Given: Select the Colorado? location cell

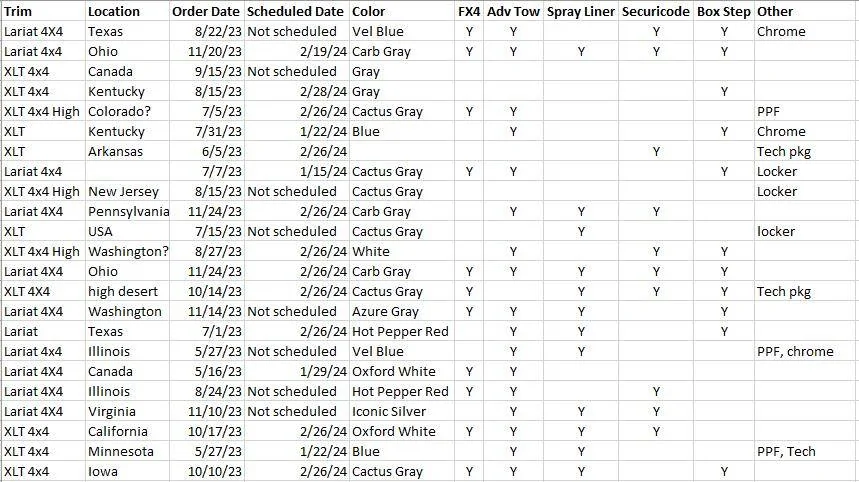Looking at the screenshot, I should [127, 112].
